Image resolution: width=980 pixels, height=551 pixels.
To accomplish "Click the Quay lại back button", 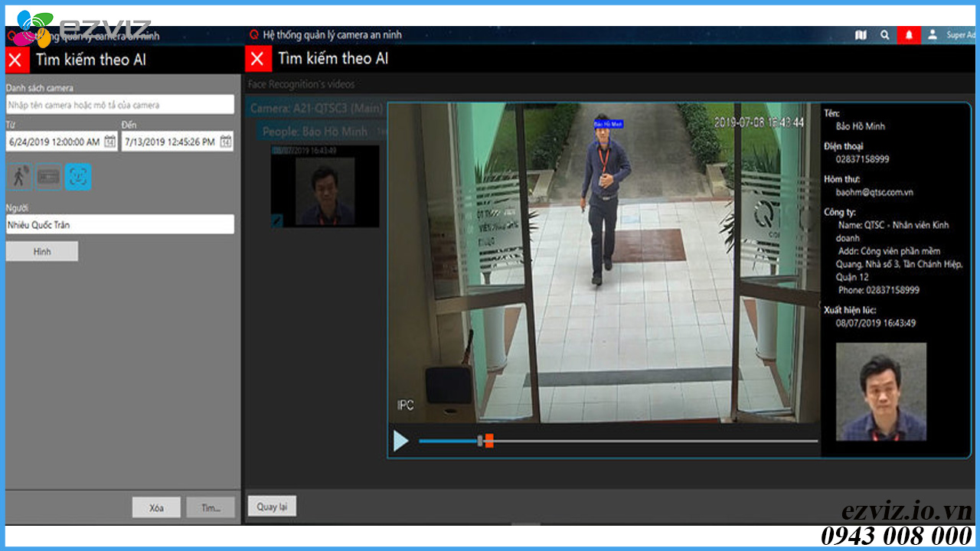I will point(272,507).
